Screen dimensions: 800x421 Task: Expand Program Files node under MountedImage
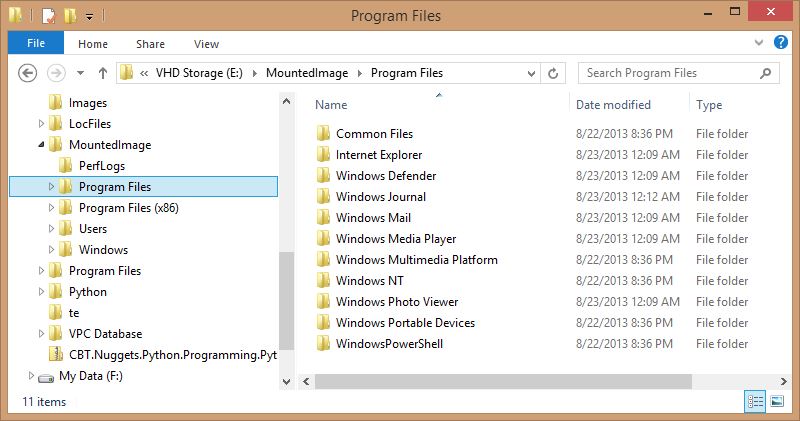click(x=51, y=187)
